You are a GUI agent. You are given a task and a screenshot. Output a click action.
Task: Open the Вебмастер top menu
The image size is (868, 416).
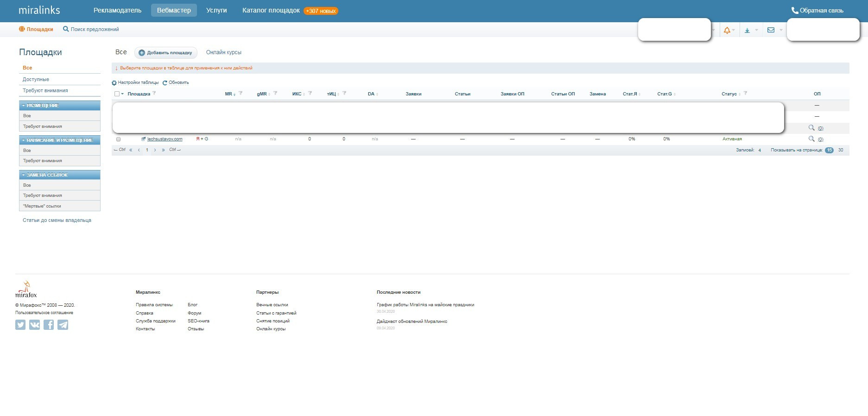tap(174, 10)
